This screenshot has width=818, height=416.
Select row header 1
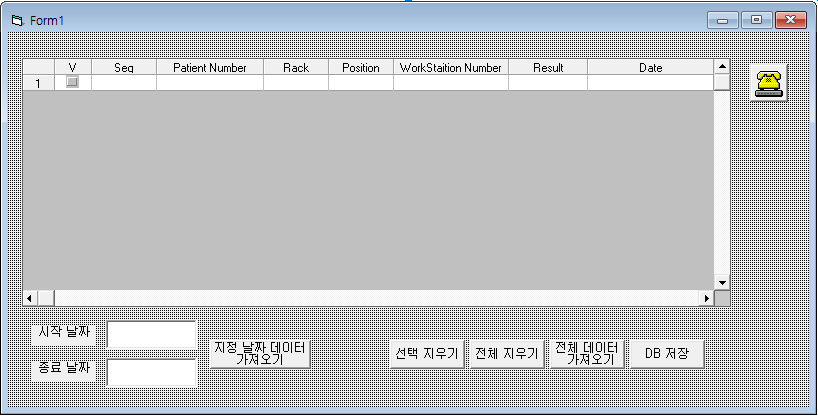(38, 83)
